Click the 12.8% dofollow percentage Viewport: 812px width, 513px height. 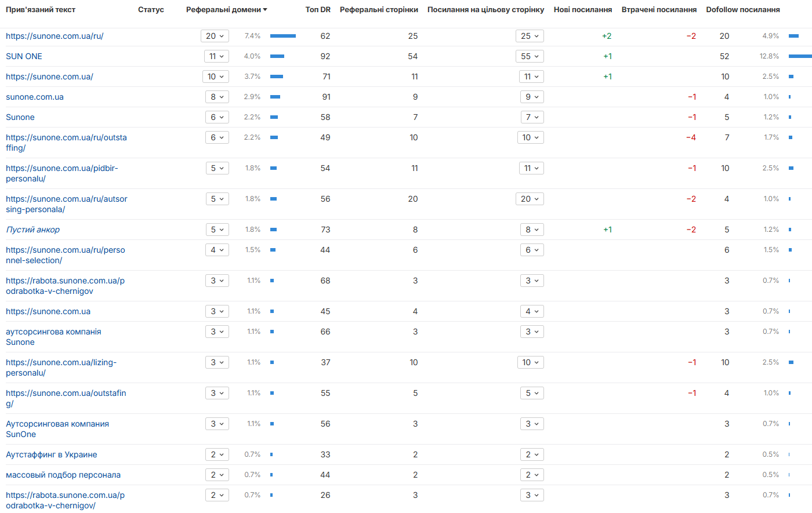pos(769,56)
